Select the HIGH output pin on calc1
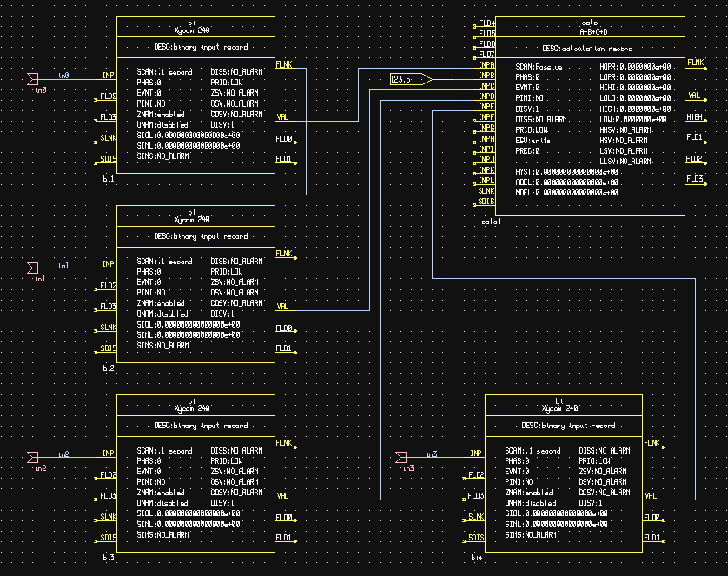Viewport: 728px width, 576px height. click(x=695, y=117)
